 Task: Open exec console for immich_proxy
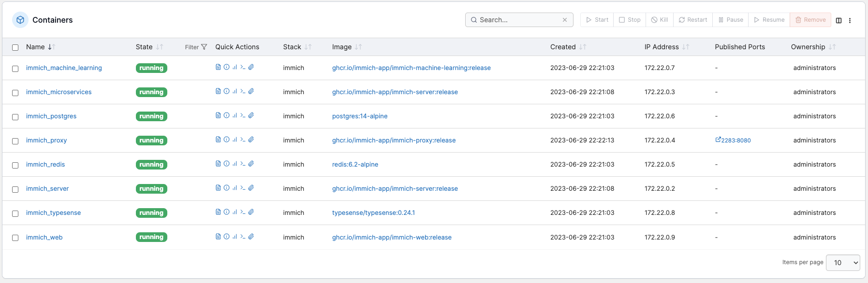pos(243,140)
